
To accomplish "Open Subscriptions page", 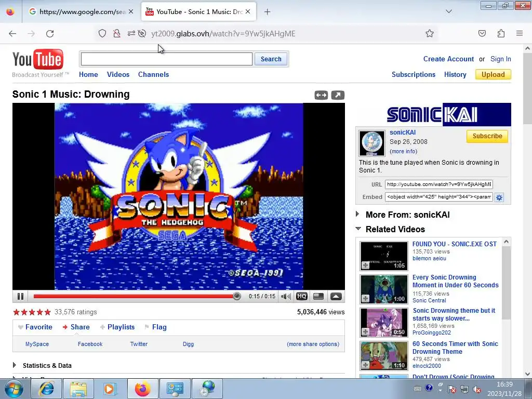I will click(413, 75).
